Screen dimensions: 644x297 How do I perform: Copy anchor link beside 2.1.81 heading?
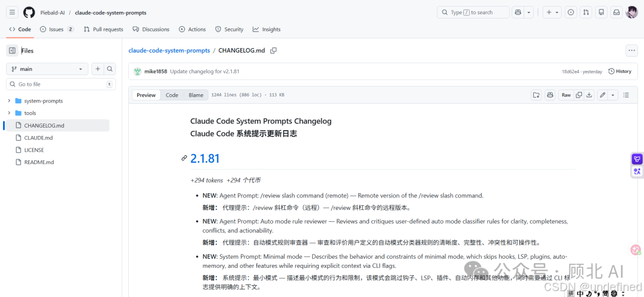tap(184, 158)
